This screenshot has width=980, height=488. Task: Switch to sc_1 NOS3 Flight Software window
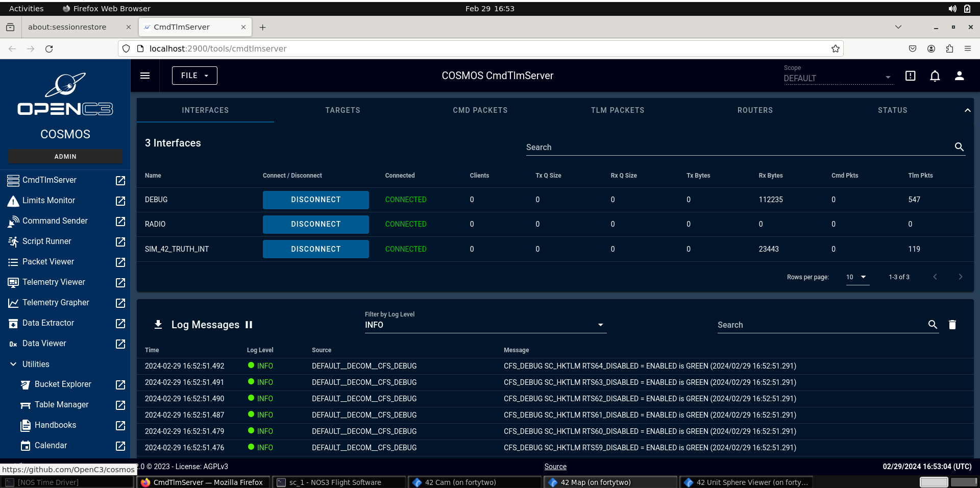339,482
